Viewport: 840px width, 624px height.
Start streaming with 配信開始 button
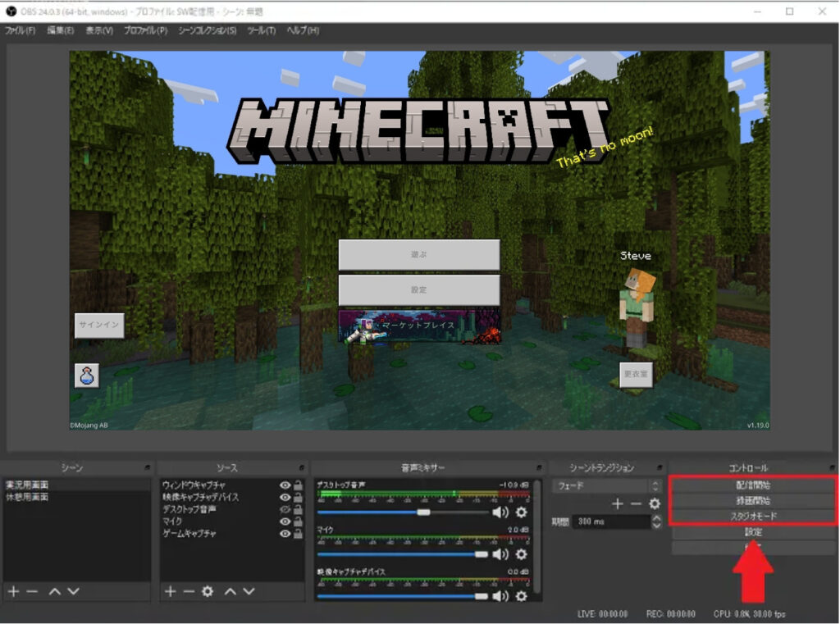(x=753, y=485)
